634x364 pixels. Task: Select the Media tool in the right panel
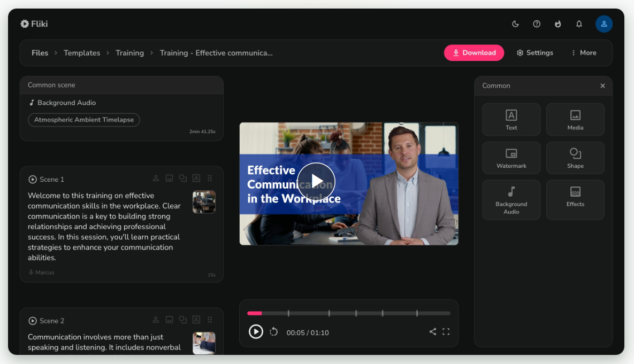click(x=575, y=119)
